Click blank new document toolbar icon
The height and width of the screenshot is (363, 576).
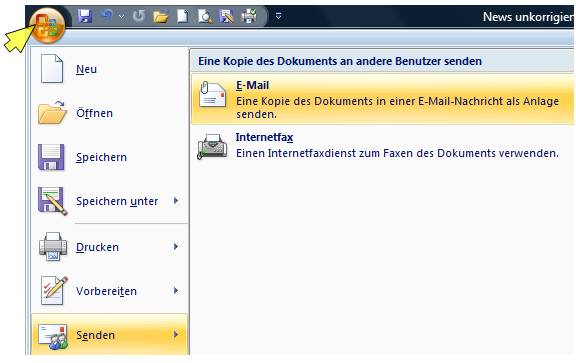click(183, 16)
